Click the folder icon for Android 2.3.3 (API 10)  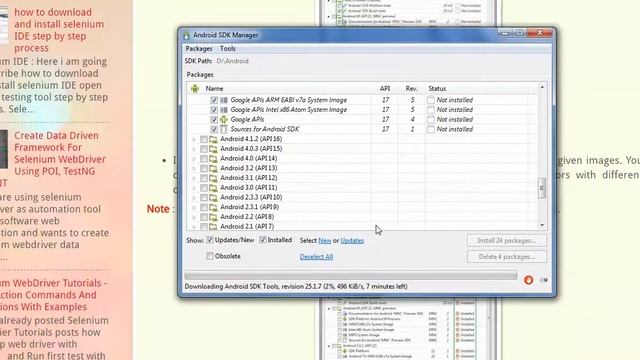tap(213, 198)
